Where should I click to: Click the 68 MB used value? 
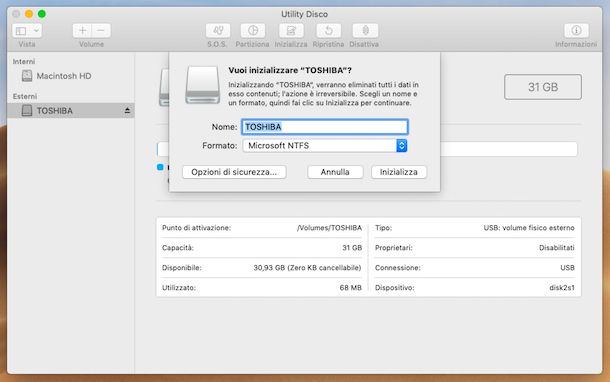351,288
